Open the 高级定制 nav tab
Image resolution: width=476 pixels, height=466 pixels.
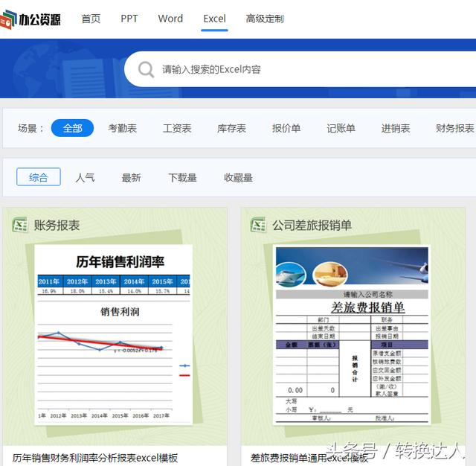click(x=265, y=19)
